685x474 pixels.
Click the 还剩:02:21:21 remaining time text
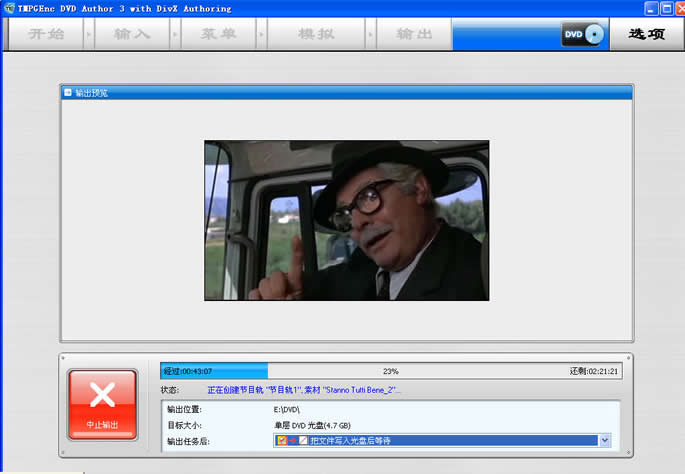(594, 371)
